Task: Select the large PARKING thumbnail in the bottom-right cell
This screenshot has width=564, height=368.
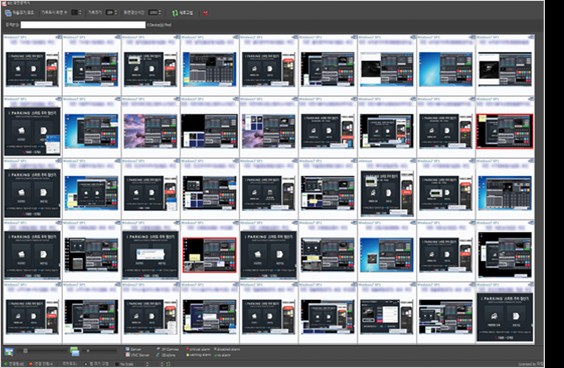Action: click(x=505, y=317)
